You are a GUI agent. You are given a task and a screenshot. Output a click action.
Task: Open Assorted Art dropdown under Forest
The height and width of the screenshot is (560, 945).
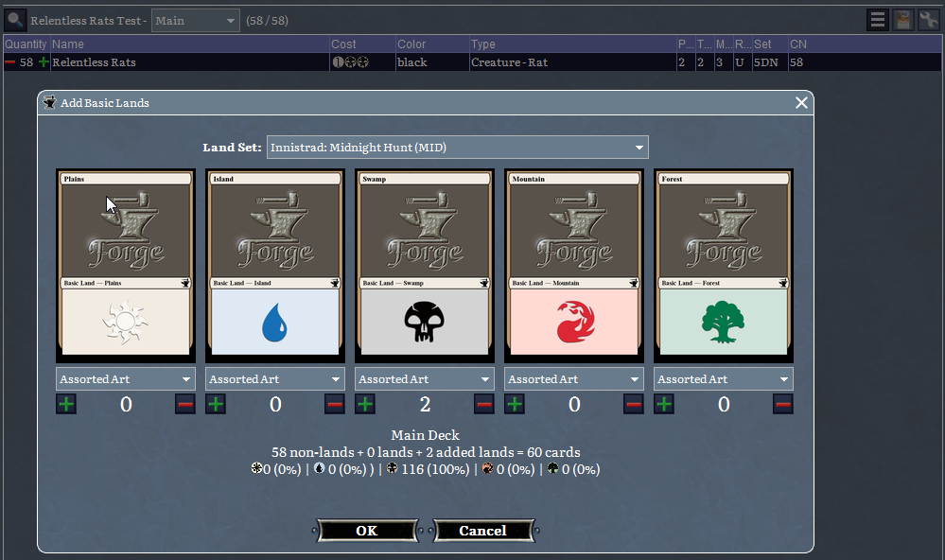tap(724, 379)
